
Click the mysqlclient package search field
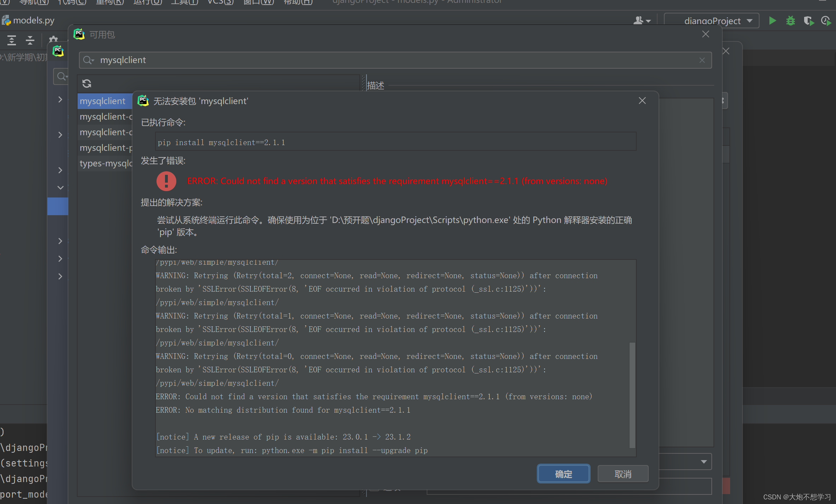coord(395,60)
